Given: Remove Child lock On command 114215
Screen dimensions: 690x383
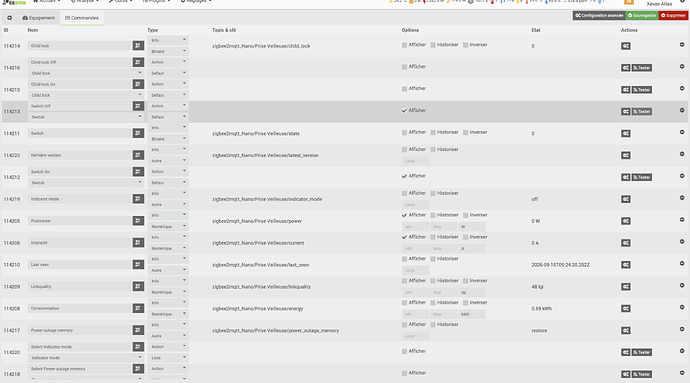Looking at the screenshot, I should [682, 88].
